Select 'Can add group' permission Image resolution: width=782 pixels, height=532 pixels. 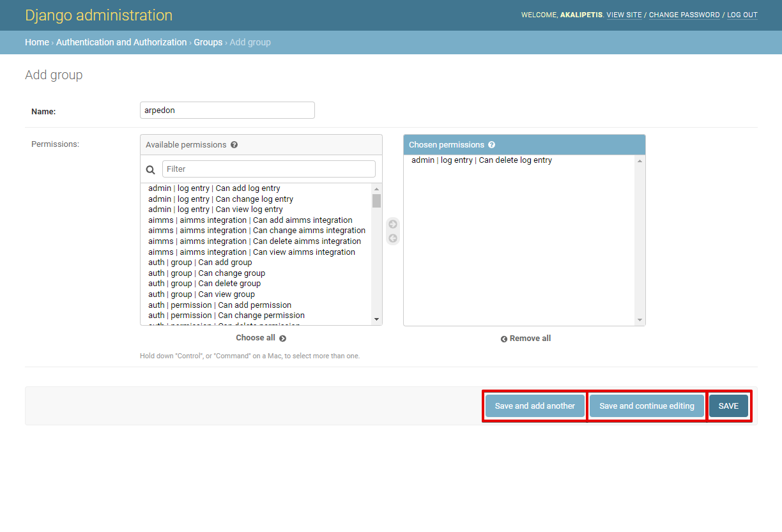pos(256,262)
